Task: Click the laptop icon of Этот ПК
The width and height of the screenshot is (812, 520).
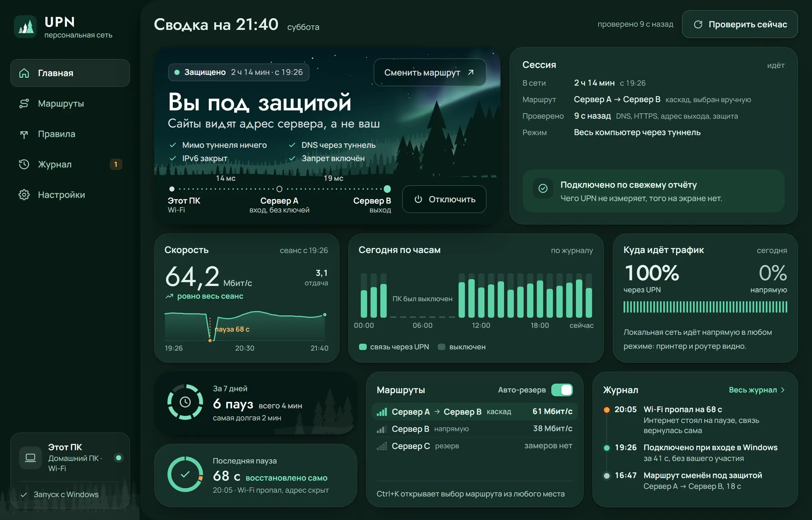Action: click(x=30, y=458)
